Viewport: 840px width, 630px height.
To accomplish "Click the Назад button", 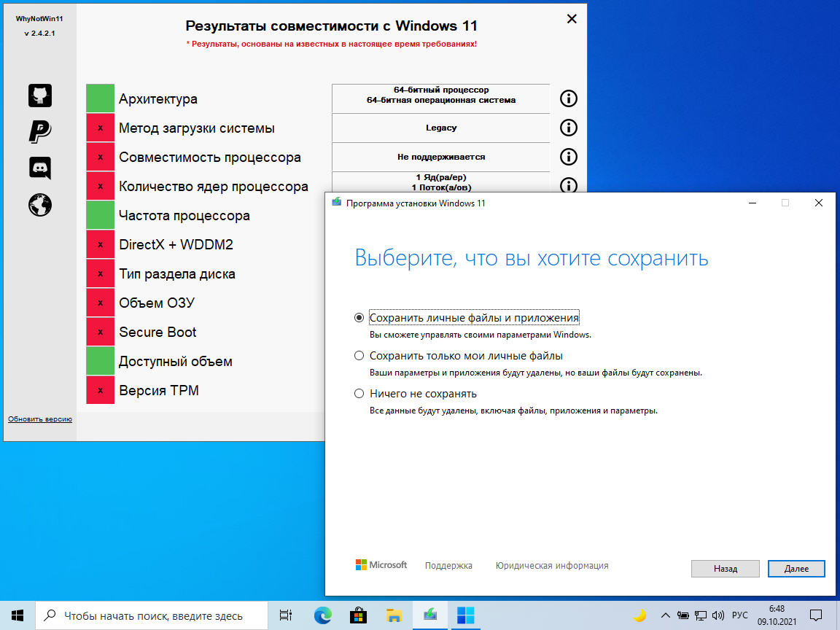I will (x=725, y=569).
